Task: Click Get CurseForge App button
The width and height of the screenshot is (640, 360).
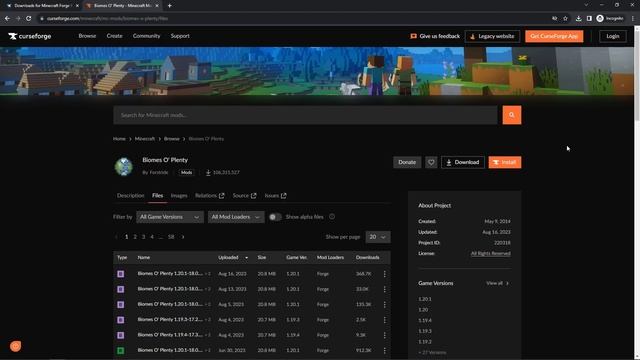Action: click(x=554, y=36)
